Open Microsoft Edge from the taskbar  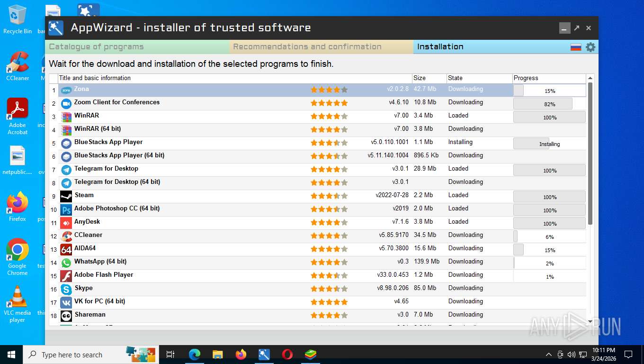(195, 355)
